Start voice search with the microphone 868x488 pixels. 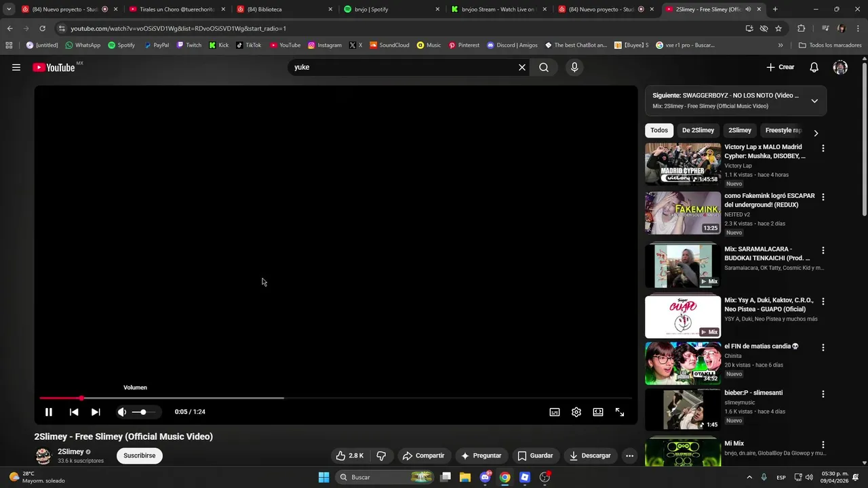point(574,67)
